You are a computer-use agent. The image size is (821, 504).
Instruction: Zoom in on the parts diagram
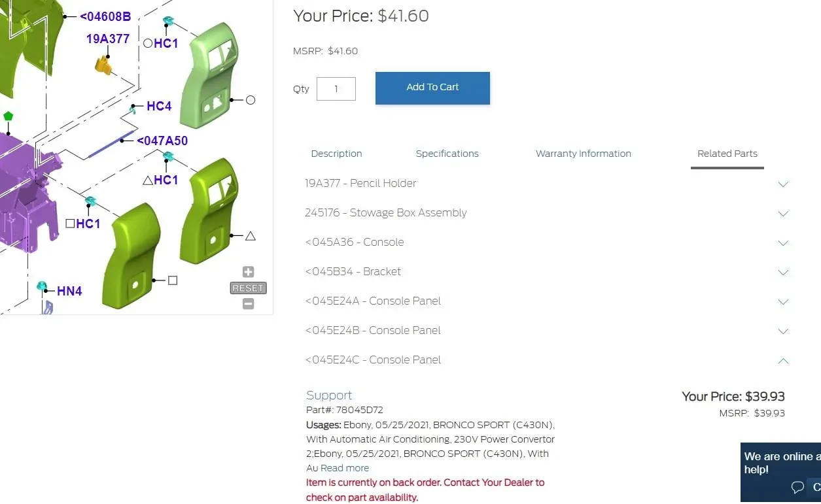coord(248,272)
